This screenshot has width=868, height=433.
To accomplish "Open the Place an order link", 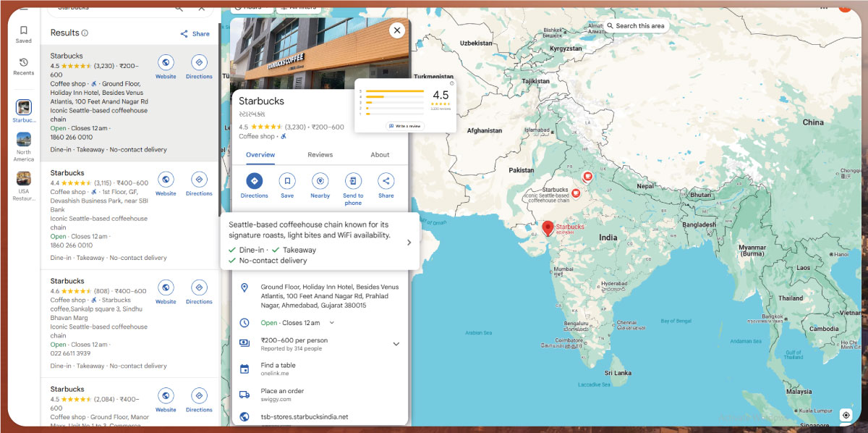I will [282, 391].
